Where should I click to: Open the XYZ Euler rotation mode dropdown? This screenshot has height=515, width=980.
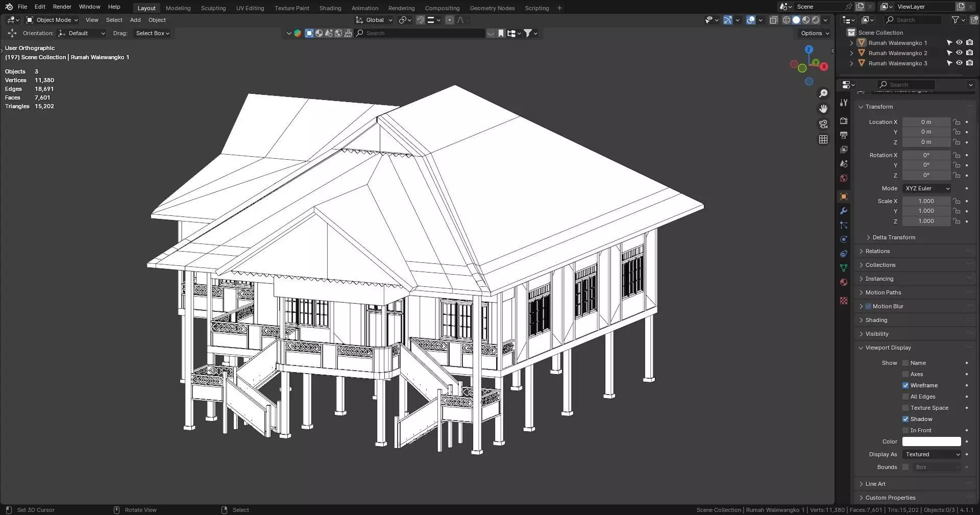[x=926, y=188]
